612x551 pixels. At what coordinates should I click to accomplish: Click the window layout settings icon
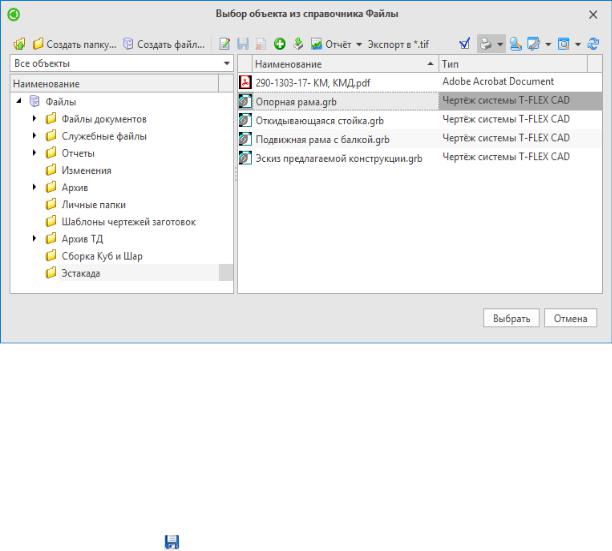click(x=563, y=44)
